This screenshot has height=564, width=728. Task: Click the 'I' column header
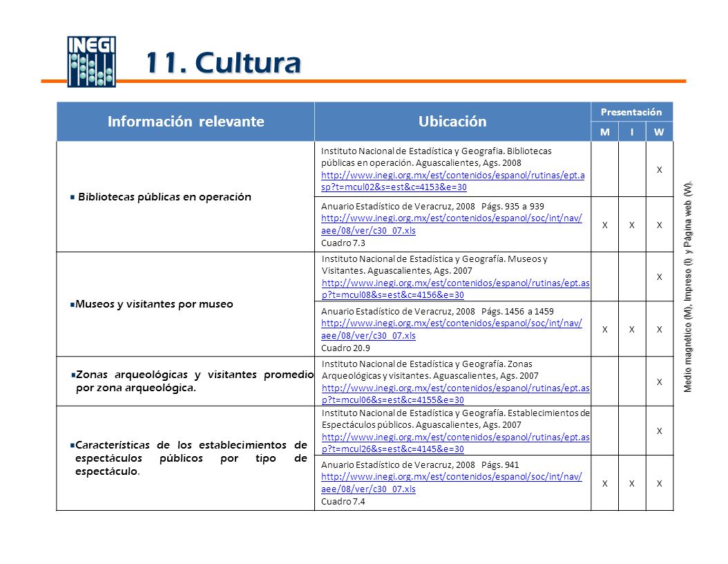(632, 132)
